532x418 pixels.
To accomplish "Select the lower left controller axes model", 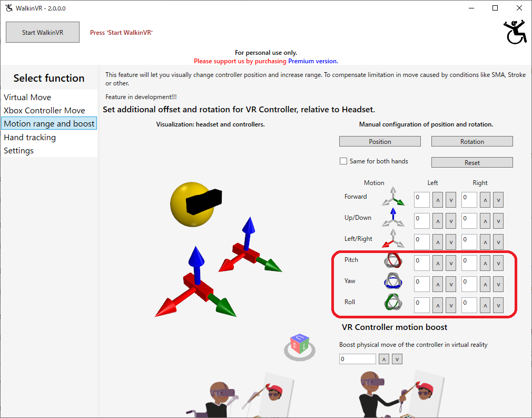I will (196, 283).
